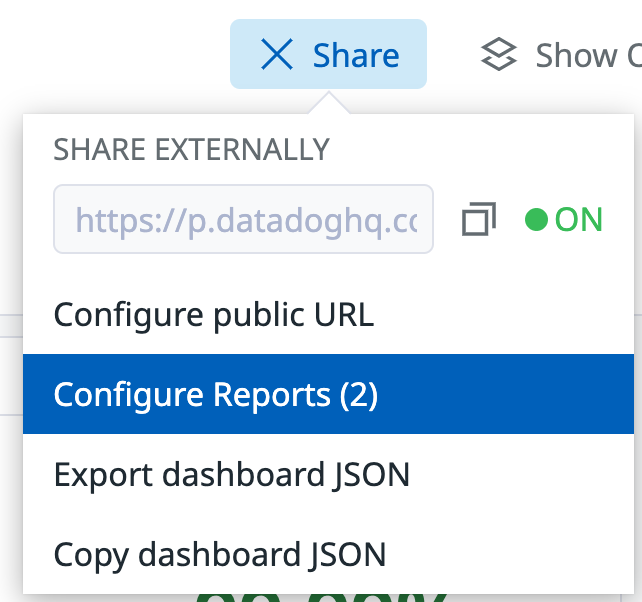Select Copy dashboard JSON

pos(219,553)
